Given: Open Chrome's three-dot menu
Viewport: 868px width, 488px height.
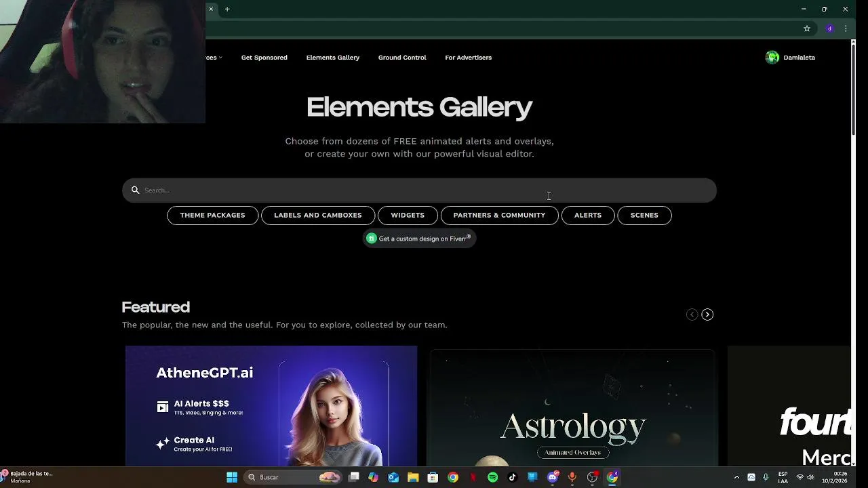Looking at the screenshot, I should click(x=846, y=28).
